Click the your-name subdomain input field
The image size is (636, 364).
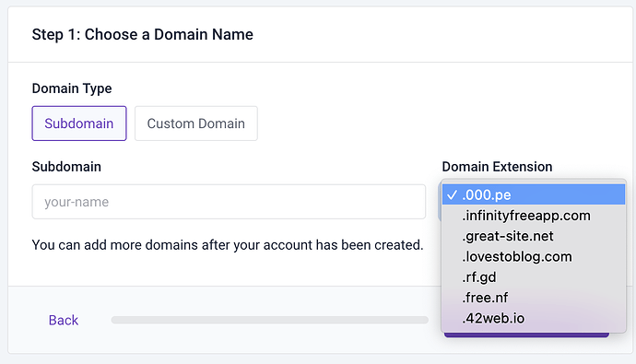pos(229,202)
